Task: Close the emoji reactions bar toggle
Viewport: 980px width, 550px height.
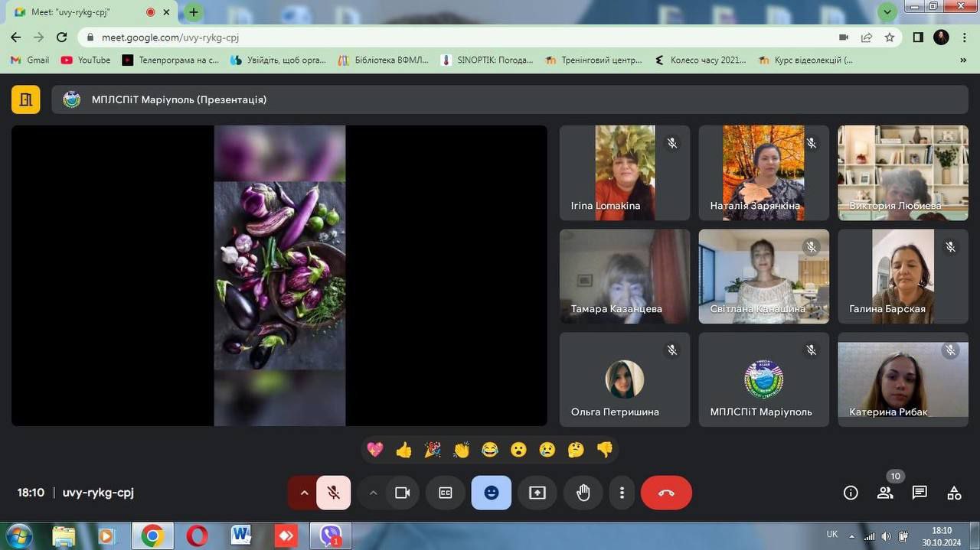Action: (492, 493)
